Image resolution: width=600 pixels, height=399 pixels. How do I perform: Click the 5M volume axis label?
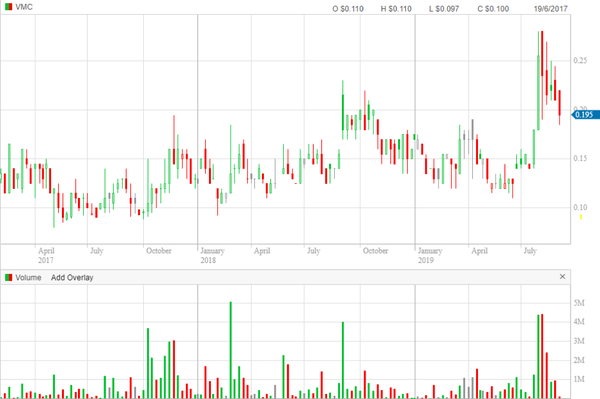579,303
